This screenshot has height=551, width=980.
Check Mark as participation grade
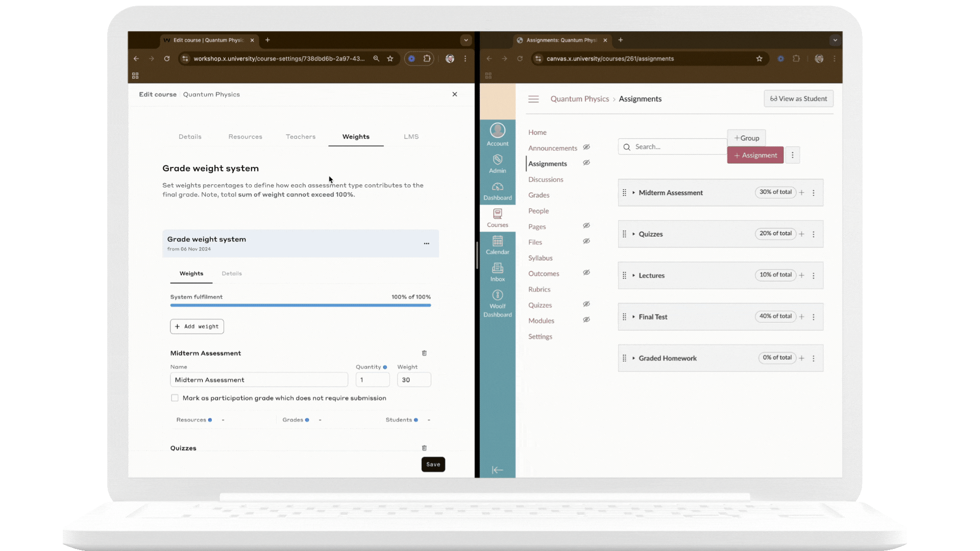click(175, 398)
